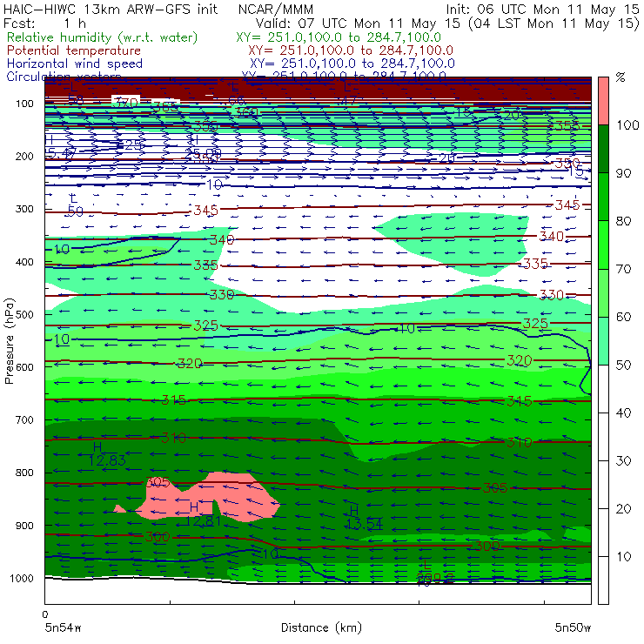Select the blue XY coordinates text for wind speed
This screenshot has height=644, width=644.
click(352, 64)
